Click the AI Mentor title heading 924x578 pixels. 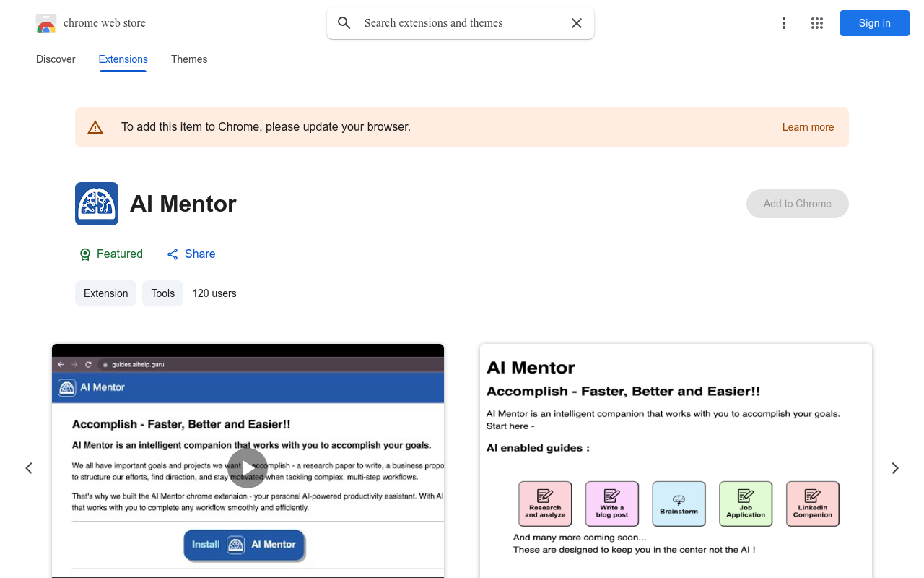coord(183,204)
